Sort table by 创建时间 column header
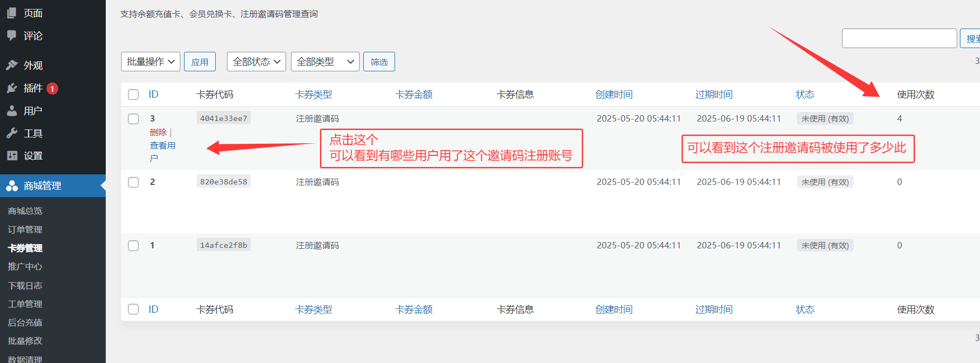The height and width of the screenshot is (363, 980). tap(613, 95)
